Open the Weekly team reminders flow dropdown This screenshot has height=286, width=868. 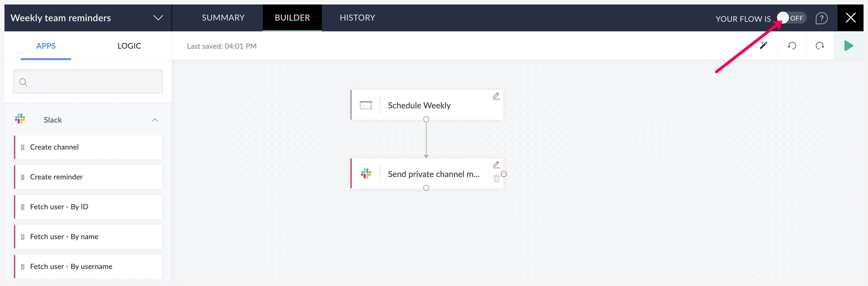[158, 18]
